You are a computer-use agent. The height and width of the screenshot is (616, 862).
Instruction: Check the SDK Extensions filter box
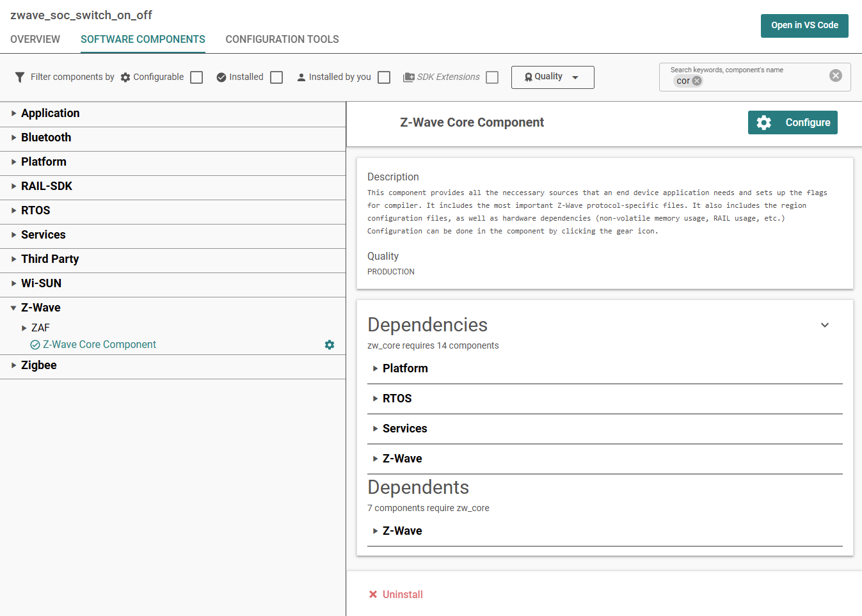coord(491,77)
